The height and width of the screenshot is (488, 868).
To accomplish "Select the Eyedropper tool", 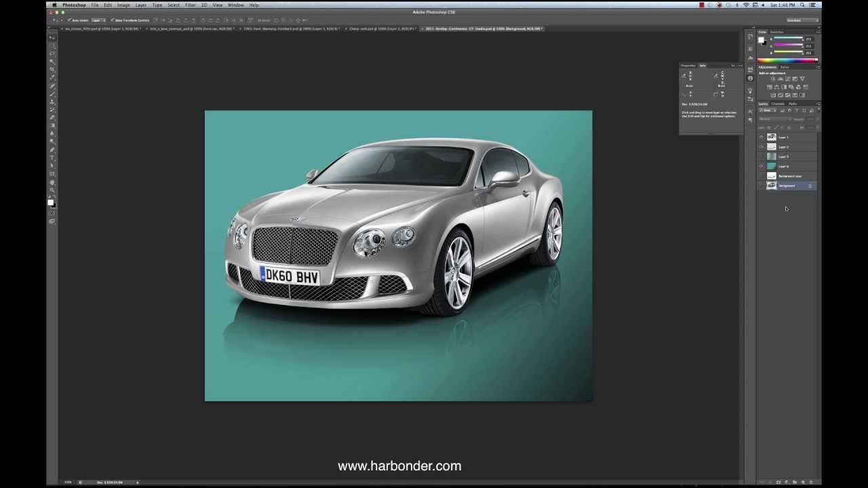I will tap(52, 78).
